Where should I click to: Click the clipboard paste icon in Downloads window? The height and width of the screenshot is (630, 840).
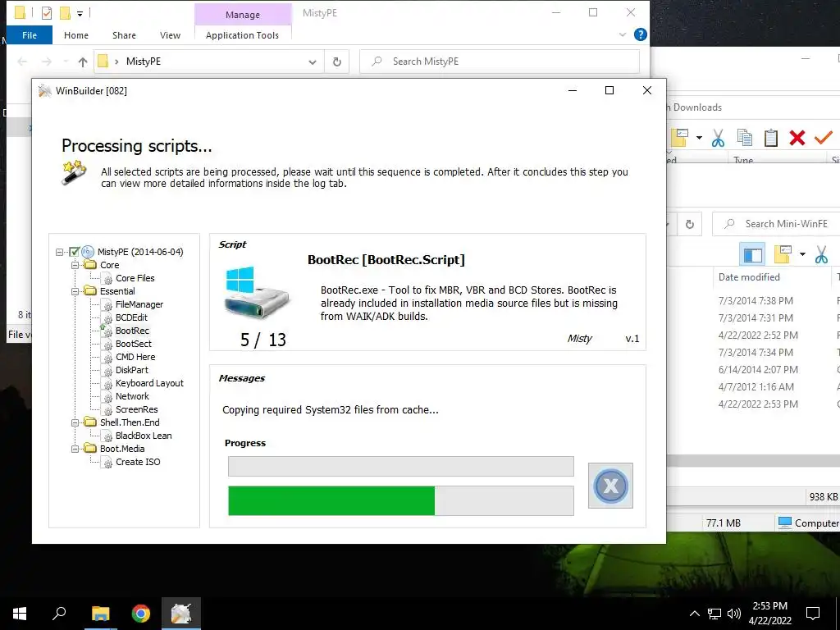coord(770,138)
